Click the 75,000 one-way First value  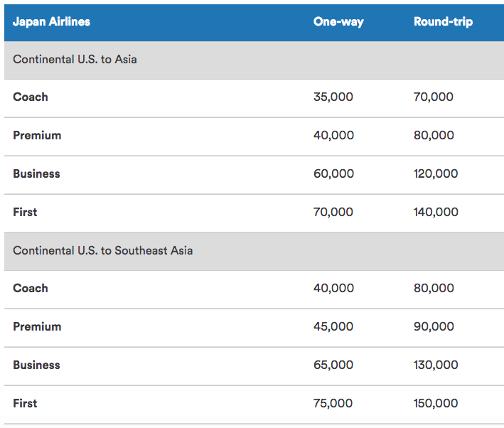click(x=333, y=403)
